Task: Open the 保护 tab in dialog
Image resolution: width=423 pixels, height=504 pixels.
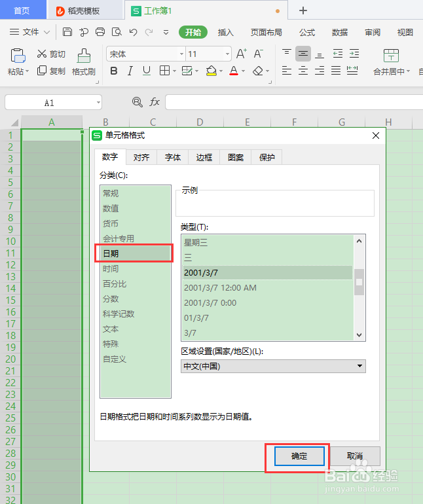Action: pyautogui.click(x=267, y=157)
